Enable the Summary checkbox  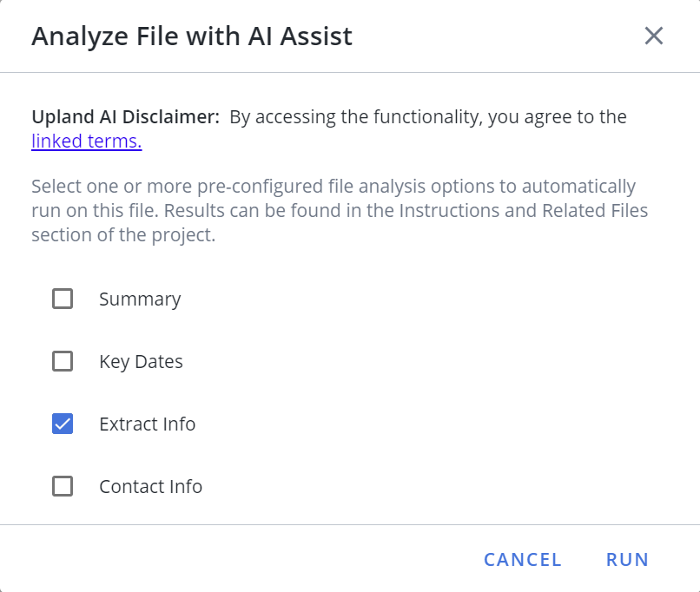click(63, 299)
